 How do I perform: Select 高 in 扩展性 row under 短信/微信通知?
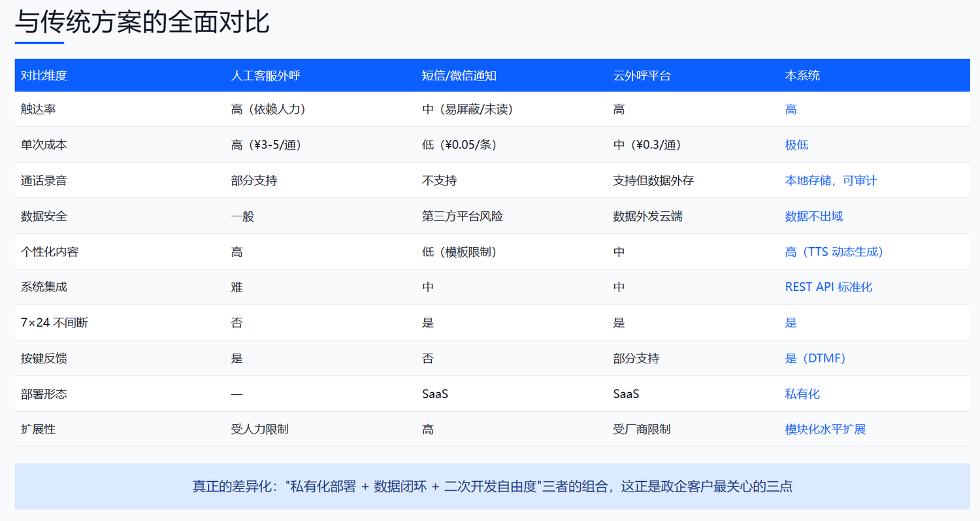428,429
